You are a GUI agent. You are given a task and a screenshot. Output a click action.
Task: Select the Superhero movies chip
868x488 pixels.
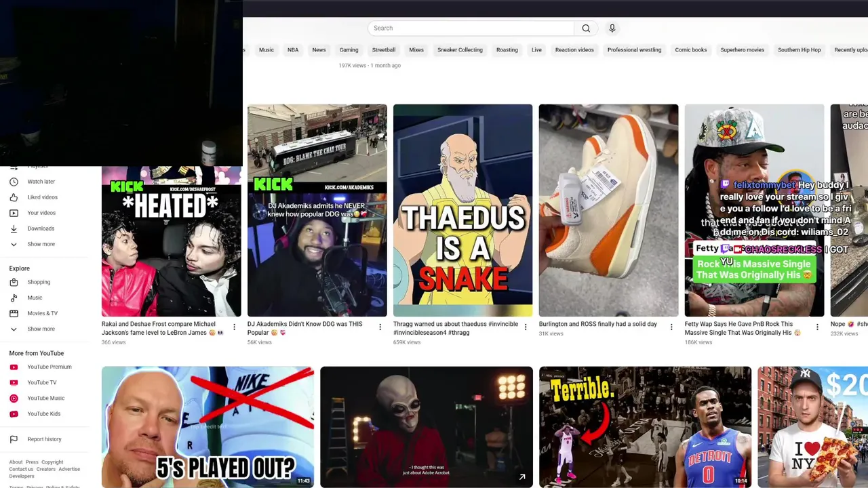(742, 50)
